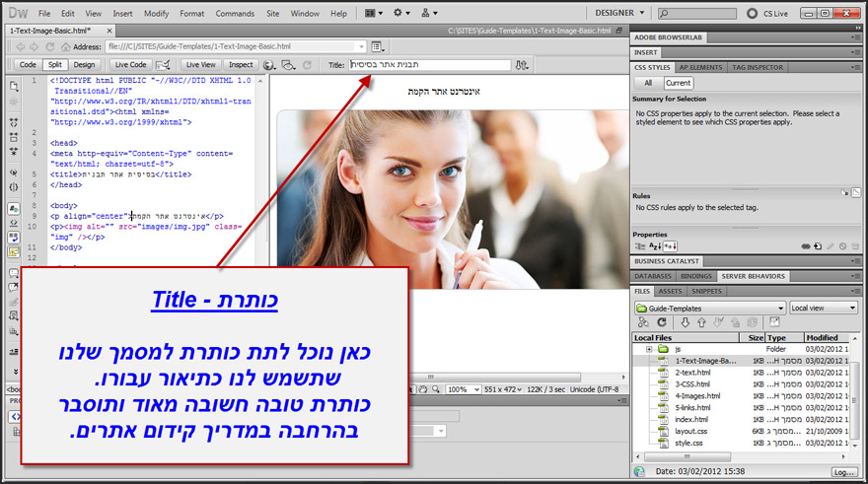This screenshot has height=484, width=868.
Task: Open the zoom 100% dropdown in status bar
Action: (464, 389)
